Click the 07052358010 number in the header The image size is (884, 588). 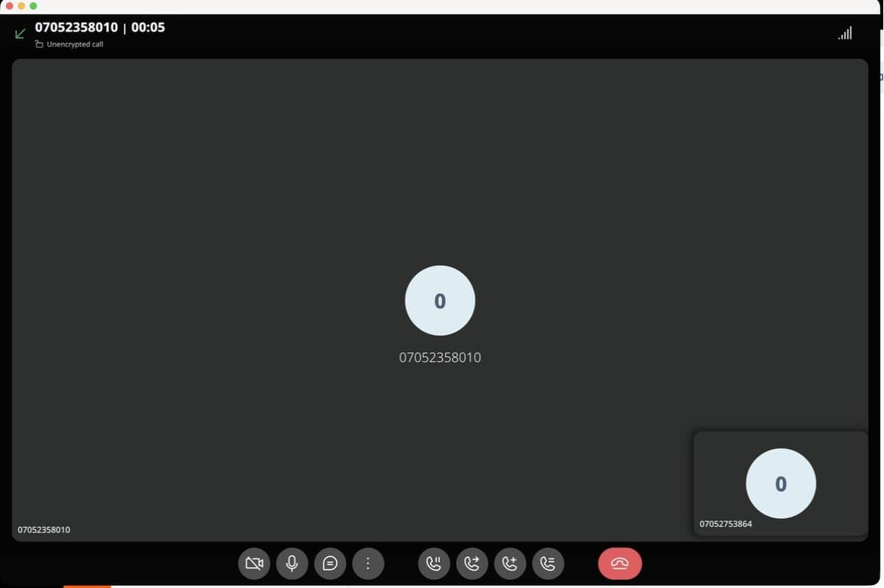coord(77,27)
